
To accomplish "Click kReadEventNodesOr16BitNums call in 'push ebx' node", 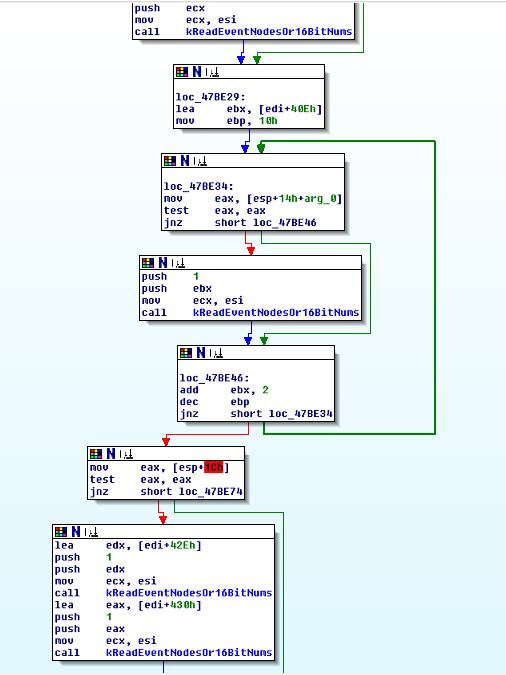I will (276, 313).
